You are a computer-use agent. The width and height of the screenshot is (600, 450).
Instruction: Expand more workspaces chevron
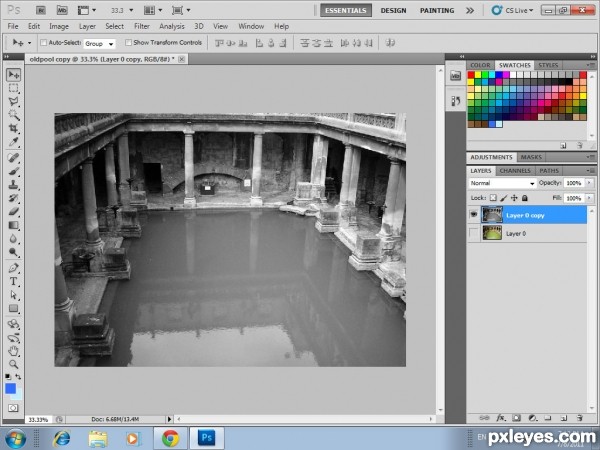tap(470, 10)
